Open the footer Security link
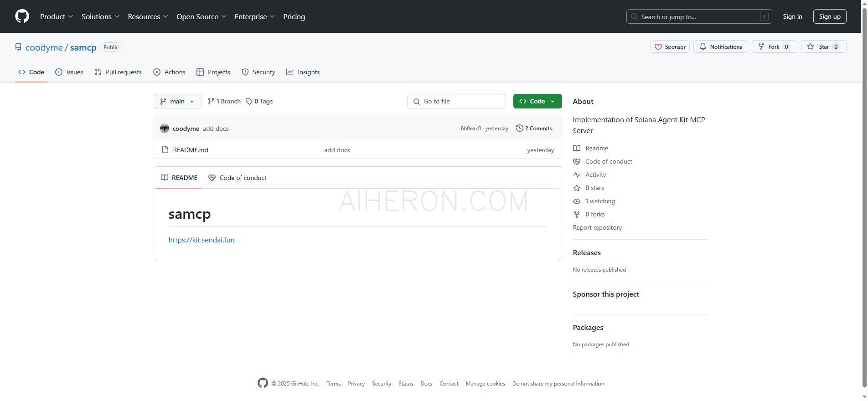Image resolution: width=868 pixels, height=401 pixels. point(382,384)
